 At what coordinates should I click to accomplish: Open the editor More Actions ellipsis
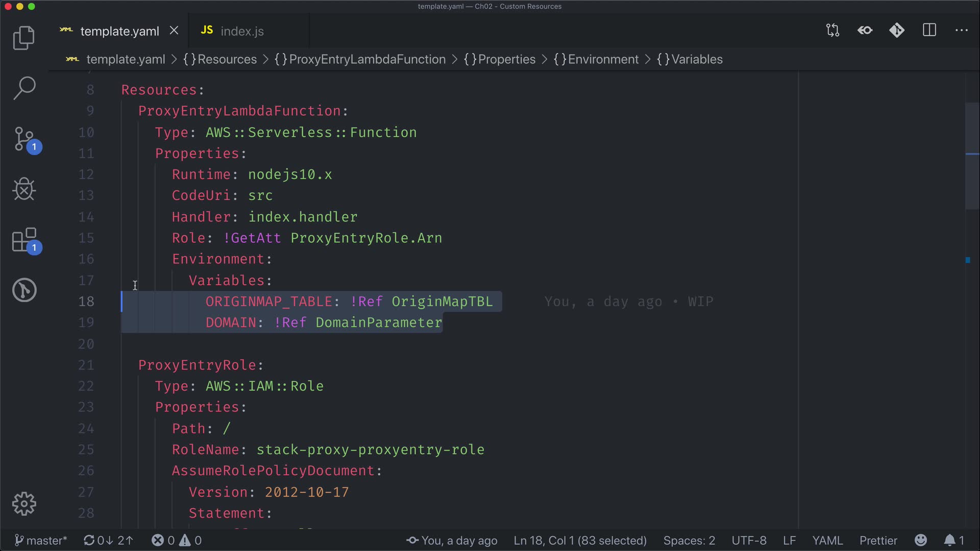click(962, 31)
